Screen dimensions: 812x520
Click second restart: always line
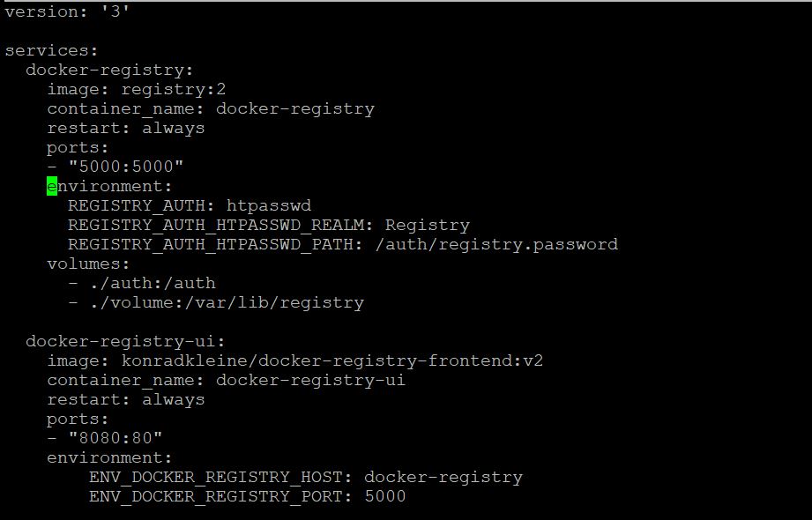126,400
